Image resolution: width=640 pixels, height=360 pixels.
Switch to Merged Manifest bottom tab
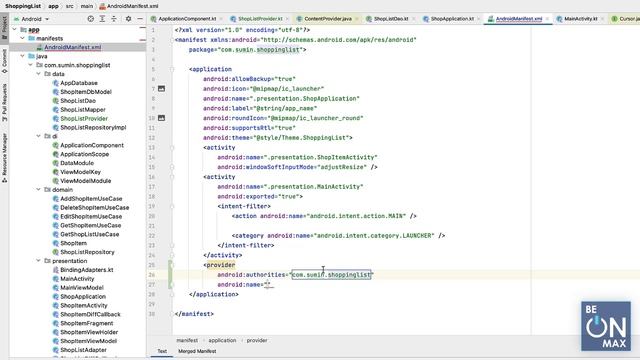tap(197, 351)
